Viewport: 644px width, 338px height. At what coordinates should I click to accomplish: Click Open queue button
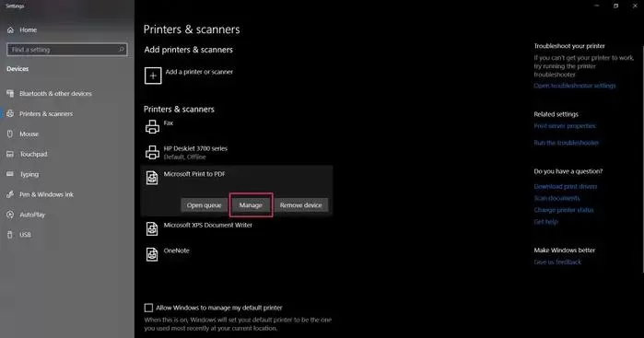point(205,205)
